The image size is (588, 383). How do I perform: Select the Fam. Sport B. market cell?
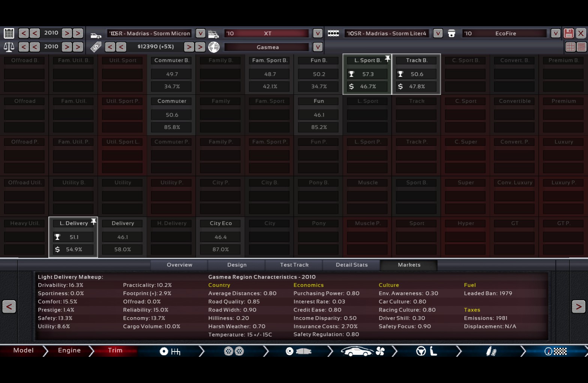270,74
